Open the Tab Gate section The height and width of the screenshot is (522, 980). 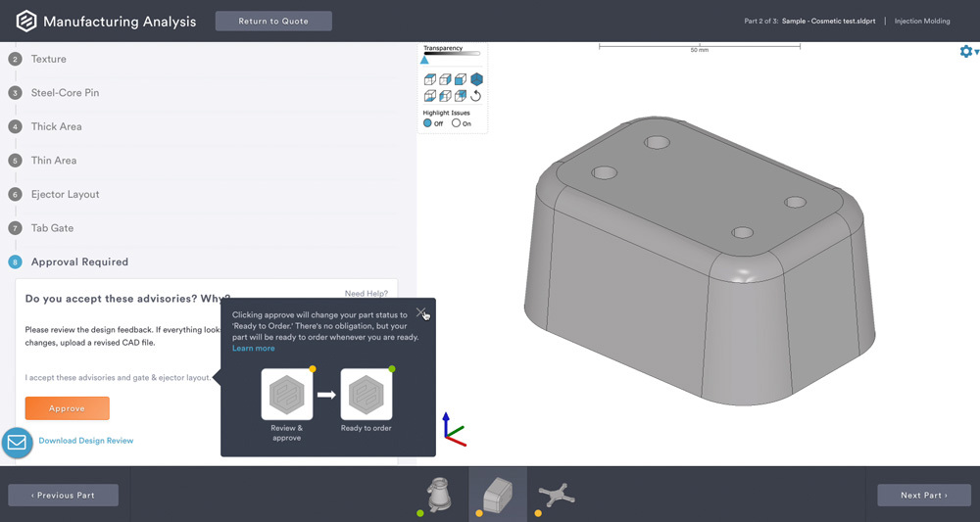[x=52, y=228]
